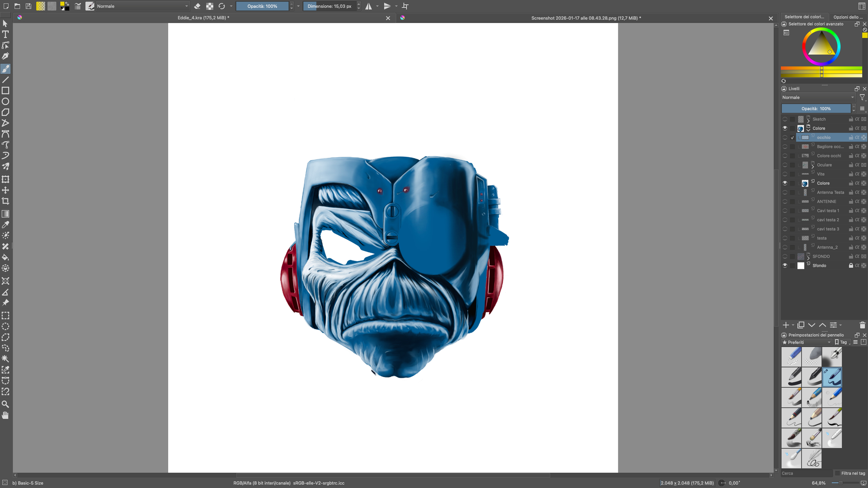
Task: Select the Pan hand tool
Action: pyautogui.click(x=5, y=415)
